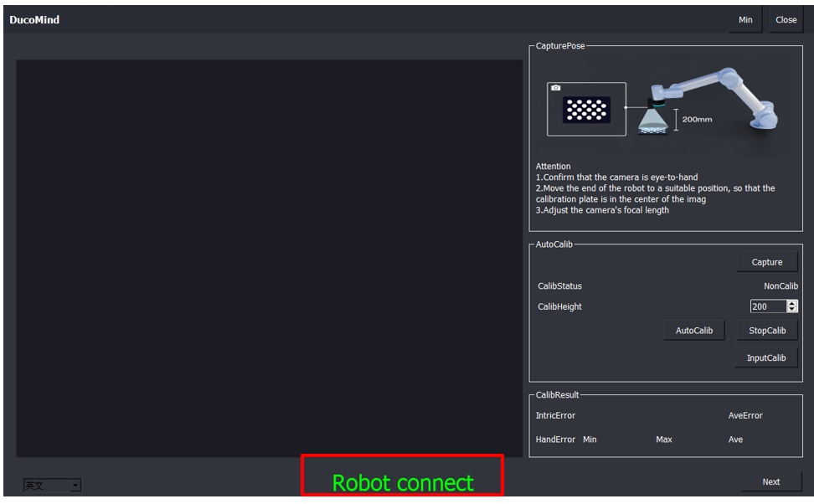Viewport: 814px width, 504px height.
Task: Click the calibration plate dot-grid image
Action: point(586,110)
